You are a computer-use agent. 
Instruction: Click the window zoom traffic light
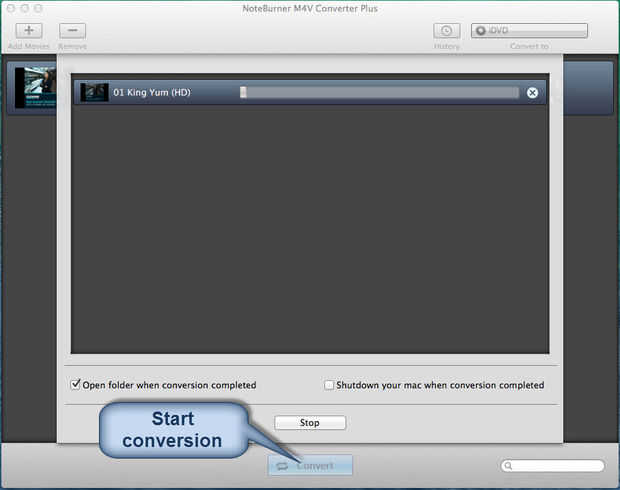(x=38, y=8)
